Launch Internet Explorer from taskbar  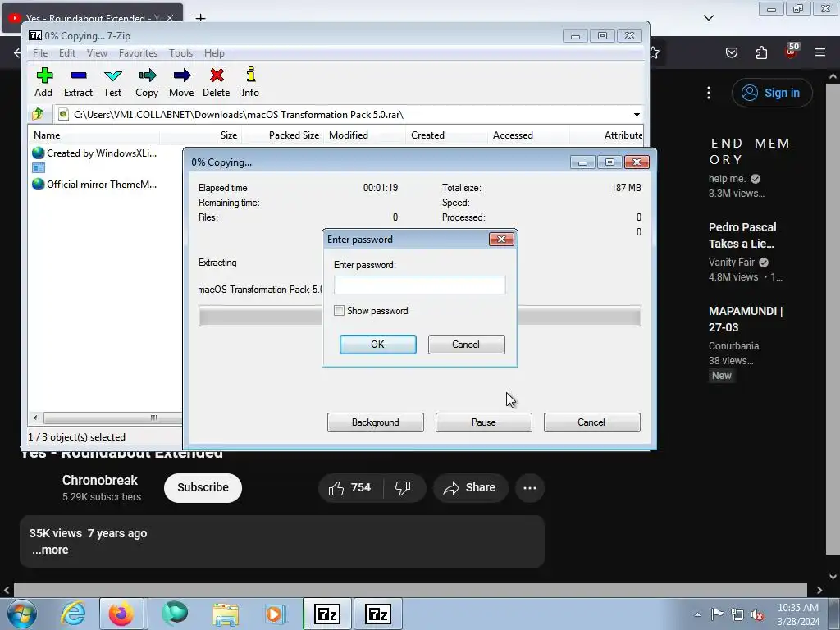click(x=73, y=614)
